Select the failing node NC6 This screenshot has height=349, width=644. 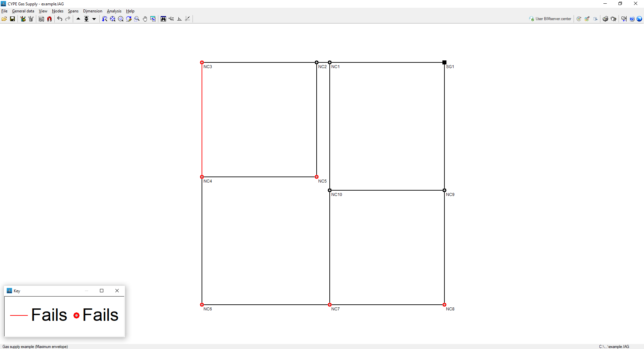tap(202, 305)
